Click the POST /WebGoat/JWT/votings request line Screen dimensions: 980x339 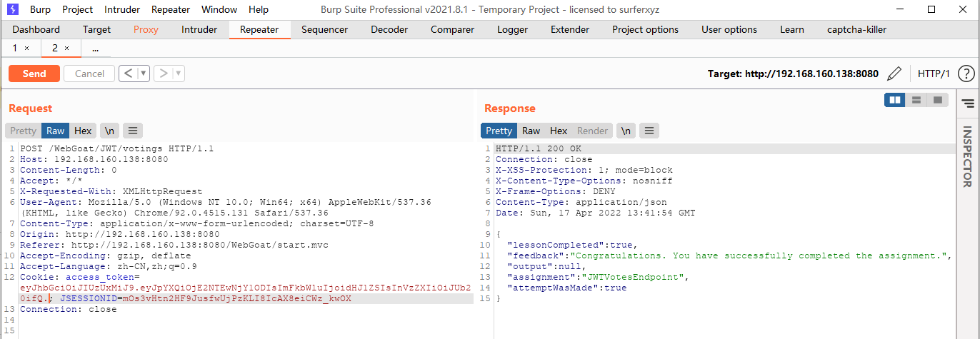(x=117, y=148)
